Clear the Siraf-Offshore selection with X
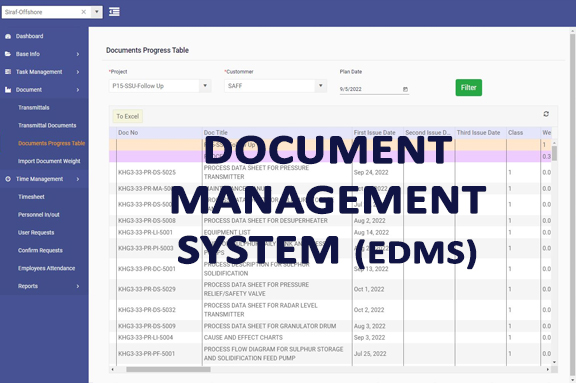 coord(84,12)
